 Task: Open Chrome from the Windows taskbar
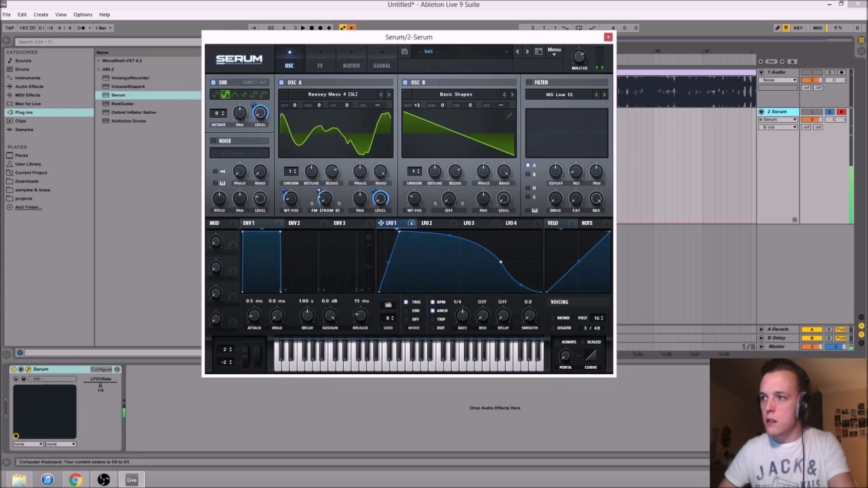point(75,480)
